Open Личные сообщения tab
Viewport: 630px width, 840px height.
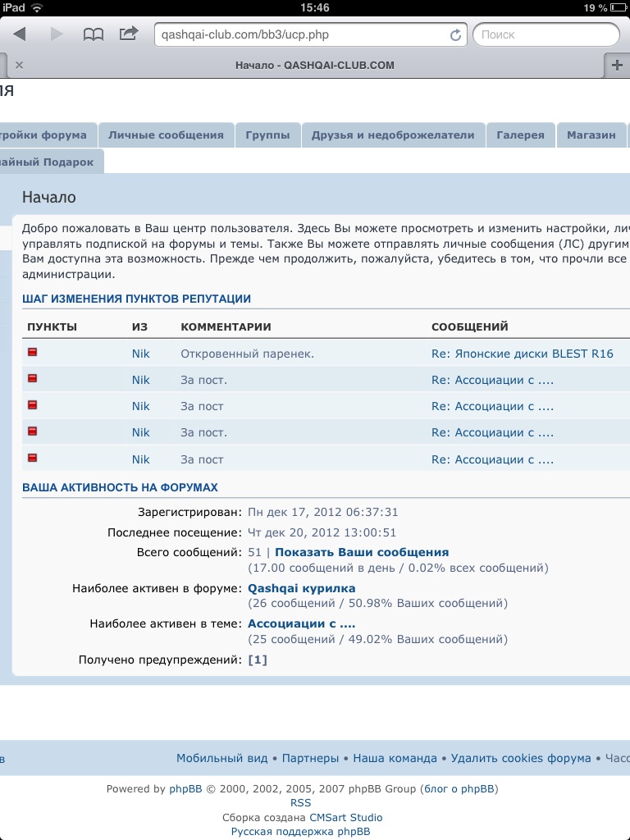pos(166,135)
